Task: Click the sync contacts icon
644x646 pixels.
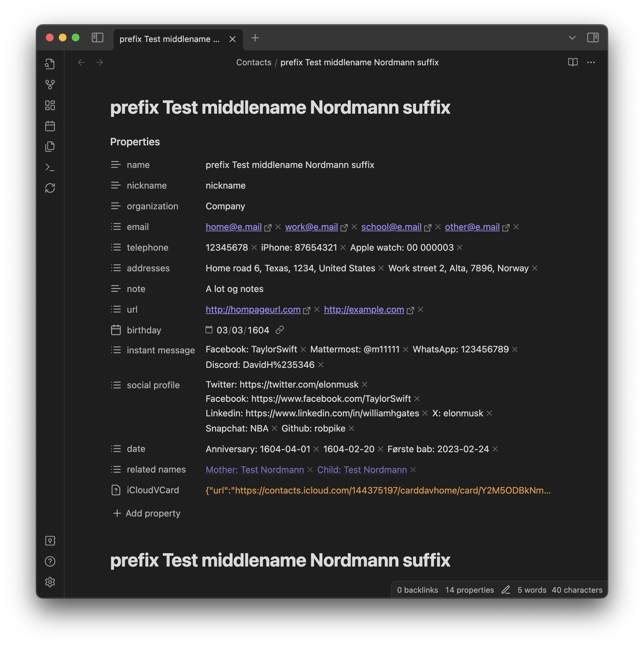Action: [x=50, y=188]
